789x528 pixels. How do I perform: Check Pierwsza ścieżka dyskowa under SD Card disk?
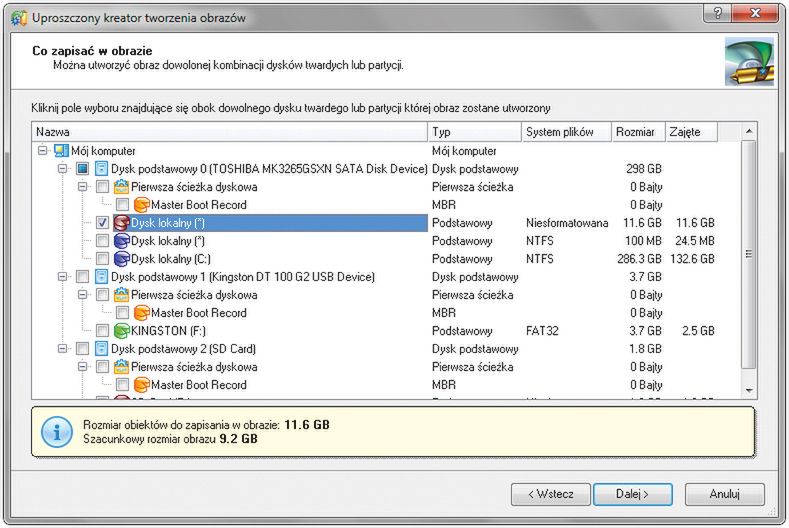click(x=102, y=367)
